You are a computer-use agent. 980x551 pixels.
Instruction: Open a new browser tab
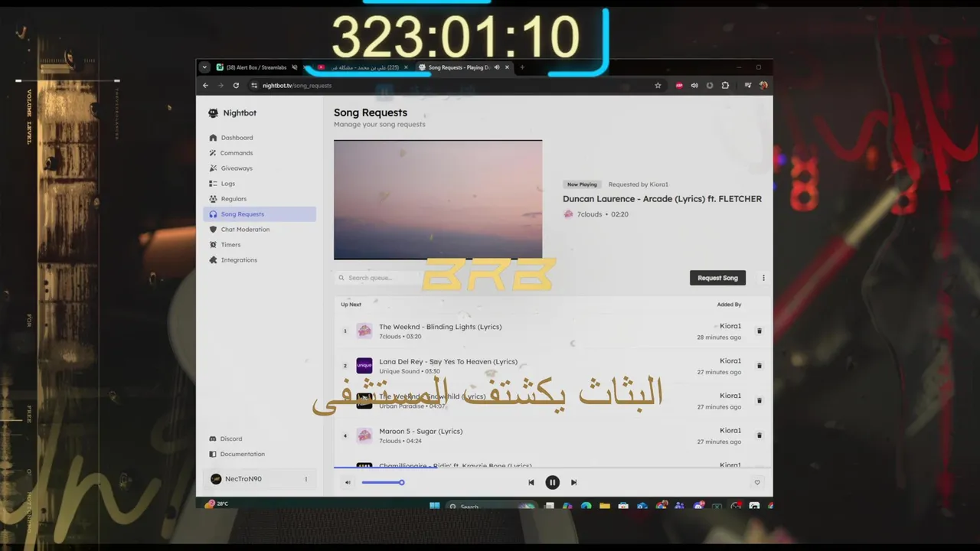[522, 67]
